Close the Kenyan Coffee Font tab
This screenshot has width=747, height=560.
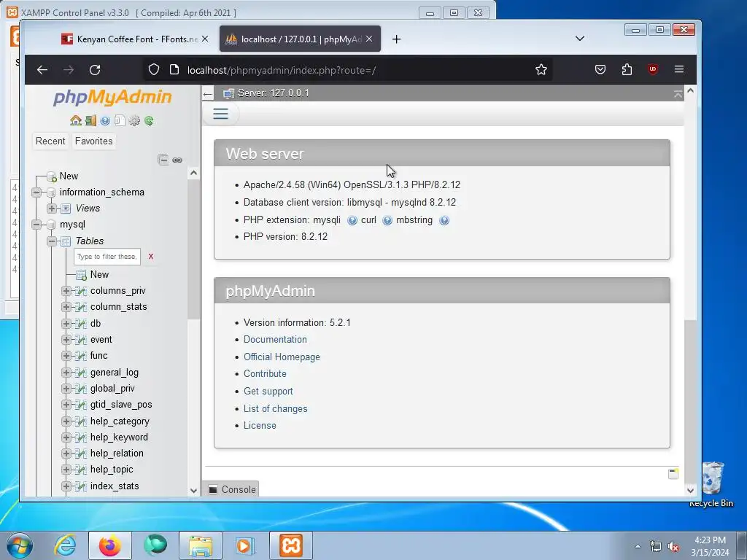[x=205, y=39]
